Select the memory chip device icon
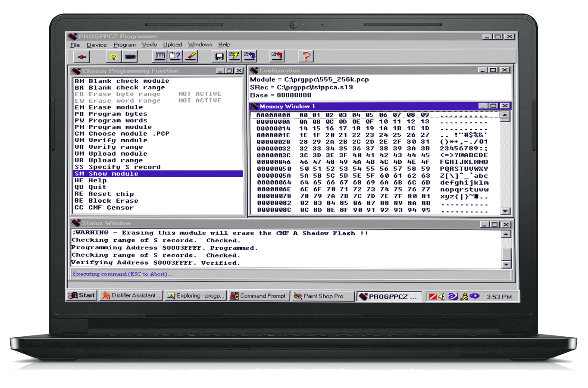Image resolution: width=588 pixels, height=388 pixels. 130,56
